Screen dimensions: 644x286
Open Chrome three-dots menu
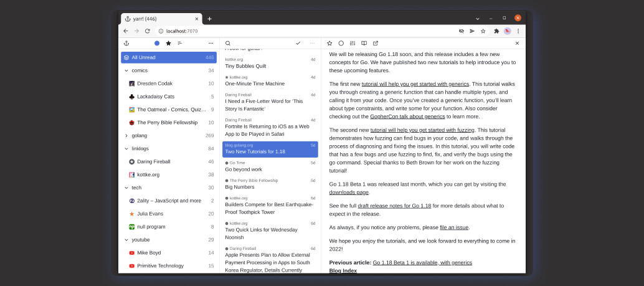point(518,31)
